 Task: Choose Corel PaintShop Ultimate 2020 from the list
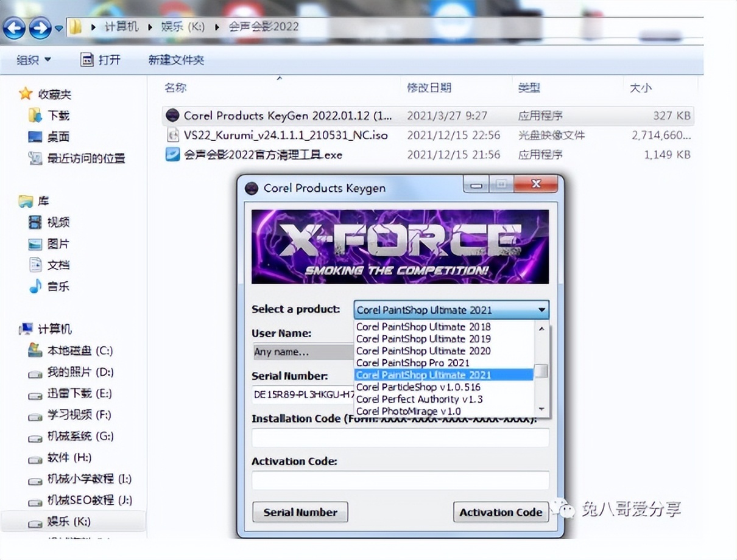tap(444, 351)
